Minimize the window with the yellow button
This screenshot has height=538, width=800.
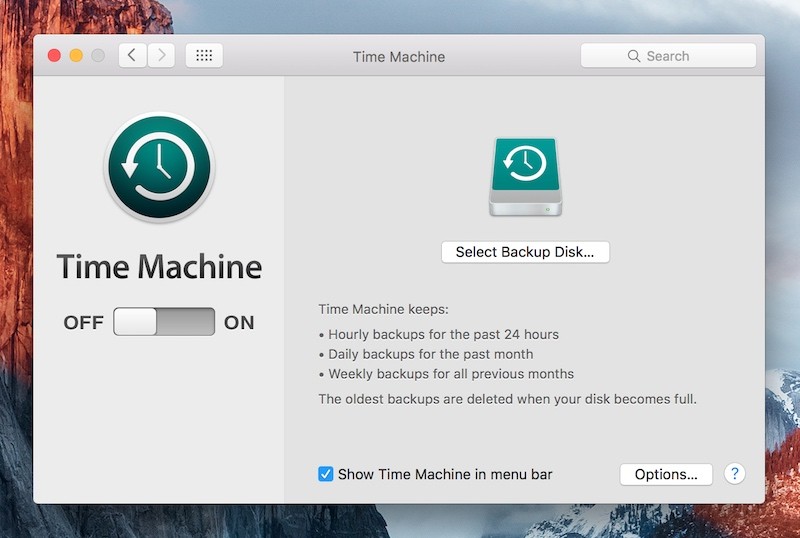(76, 56)
